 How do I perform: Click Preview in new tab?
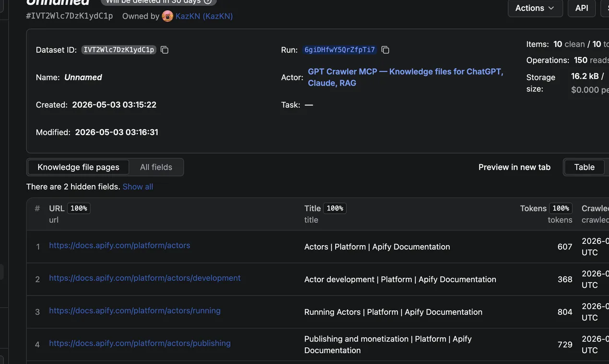click(515, 167)
